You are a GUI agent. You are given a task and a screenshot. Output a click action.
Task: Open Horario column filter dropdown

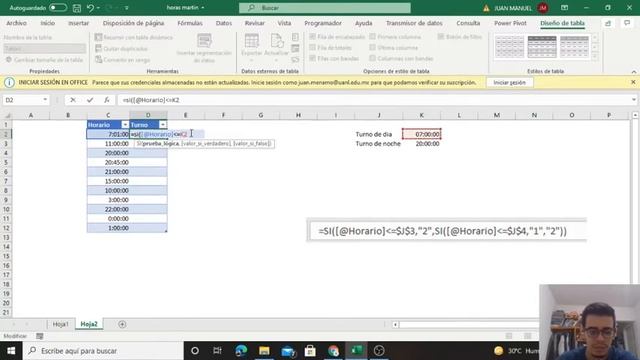[x=125, y=124]
